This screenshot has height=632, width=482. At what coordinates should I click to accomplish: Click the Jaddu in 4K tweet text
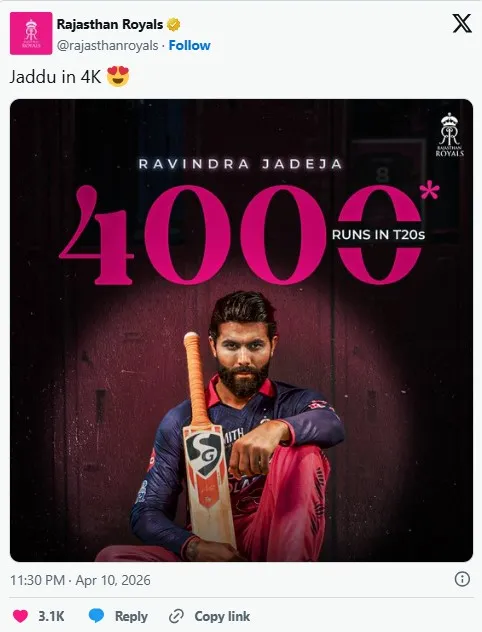tap(55, 77)
